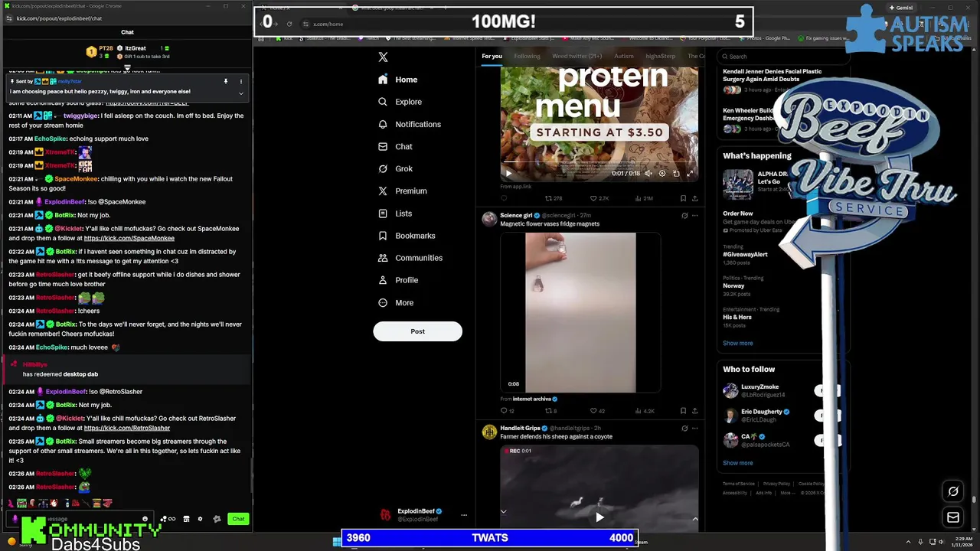Repost the protein menu post (278)
This screenshot has width=980, height=551.
pos(552,198)
